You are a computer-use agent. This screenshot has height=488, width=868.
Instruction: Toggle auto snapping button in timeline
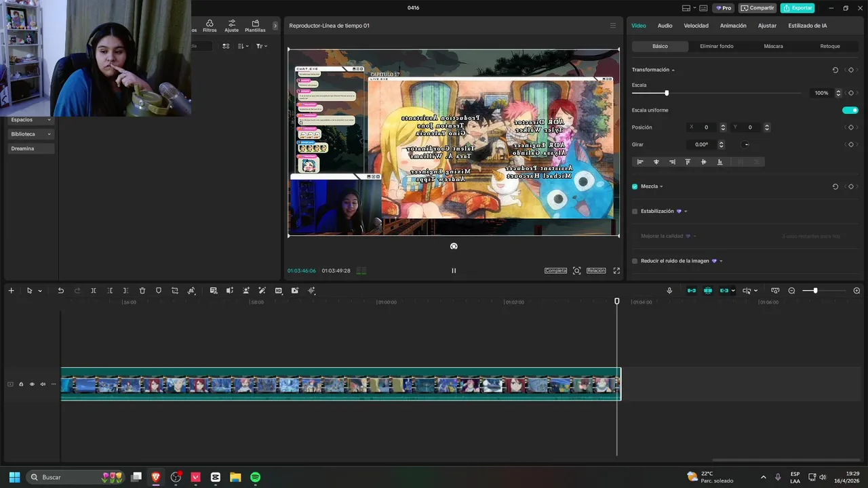click(708, 291)
